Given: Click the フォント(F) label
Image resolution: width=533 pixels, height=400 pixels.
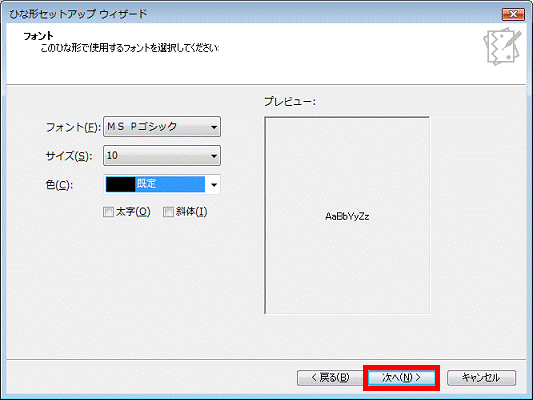Looking at the screenshot, I should point(73,127).
